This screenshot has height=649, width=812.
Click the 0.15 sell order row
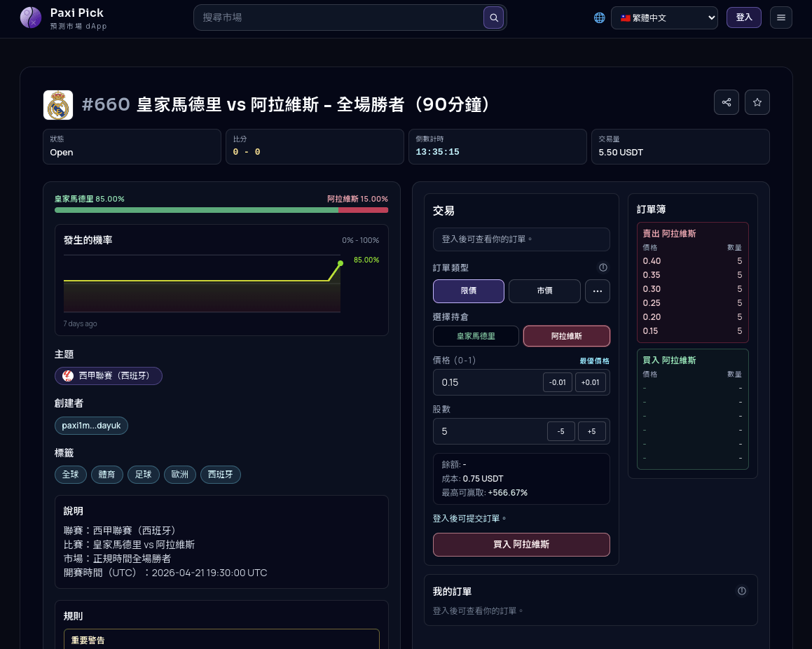[x=692, y=330]
